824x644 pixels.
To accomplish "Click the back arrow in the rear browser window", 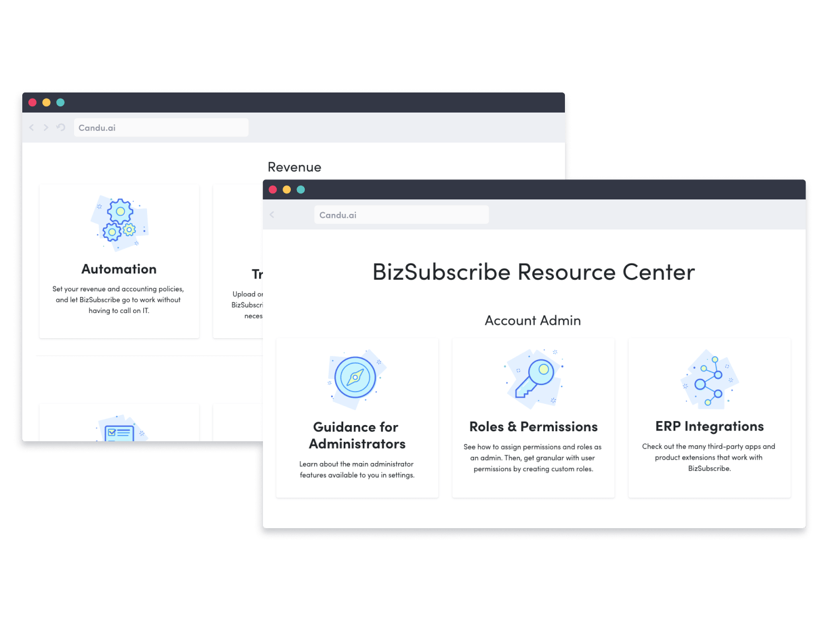I will point(32,128).
